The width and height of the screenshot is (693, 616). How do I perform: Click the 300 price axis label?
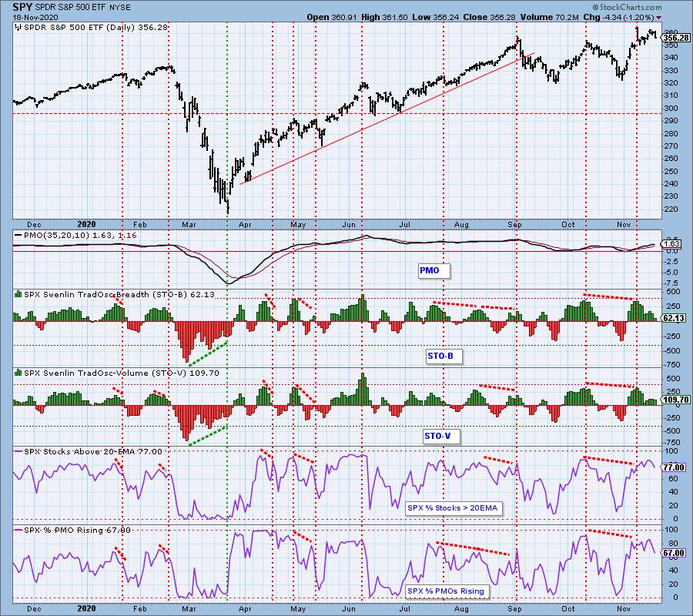pyautogui.click(x=671, y=108)
